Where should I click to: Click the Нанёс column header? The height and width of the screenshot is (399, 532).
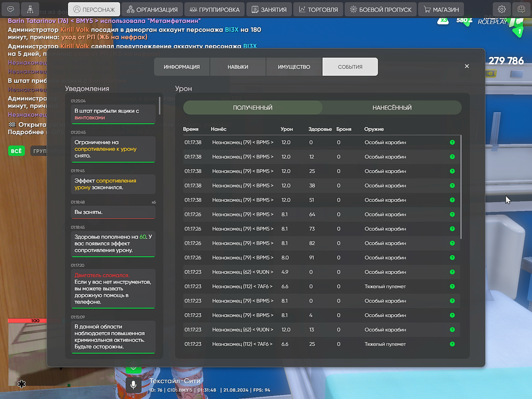pyautogui.click(x=218, y=129)
